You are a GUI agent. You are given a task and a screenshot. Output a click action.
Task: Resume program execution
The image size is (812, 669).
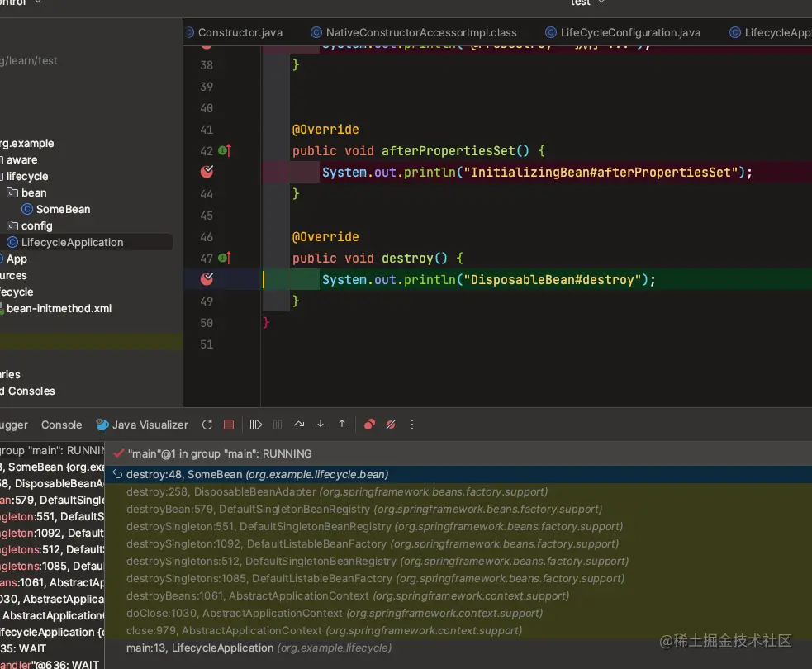(x=256, y=425)
